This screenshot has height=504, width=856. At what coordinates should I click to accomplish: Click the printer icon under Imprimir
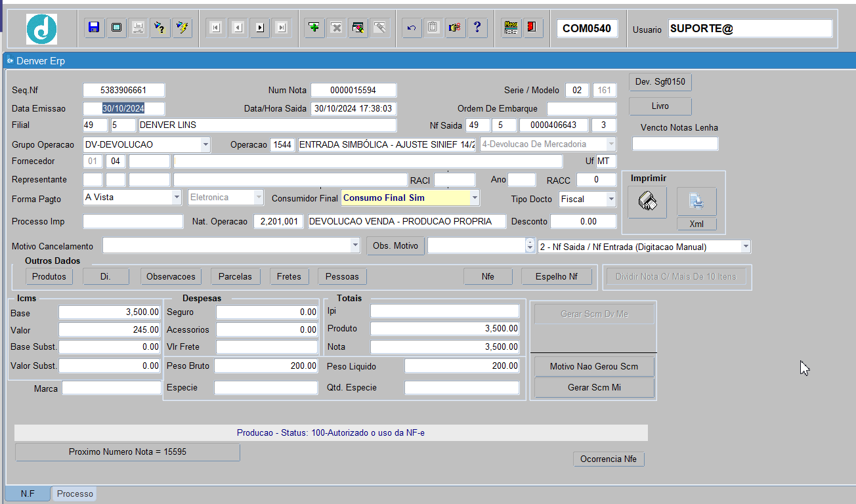point(647,202)
